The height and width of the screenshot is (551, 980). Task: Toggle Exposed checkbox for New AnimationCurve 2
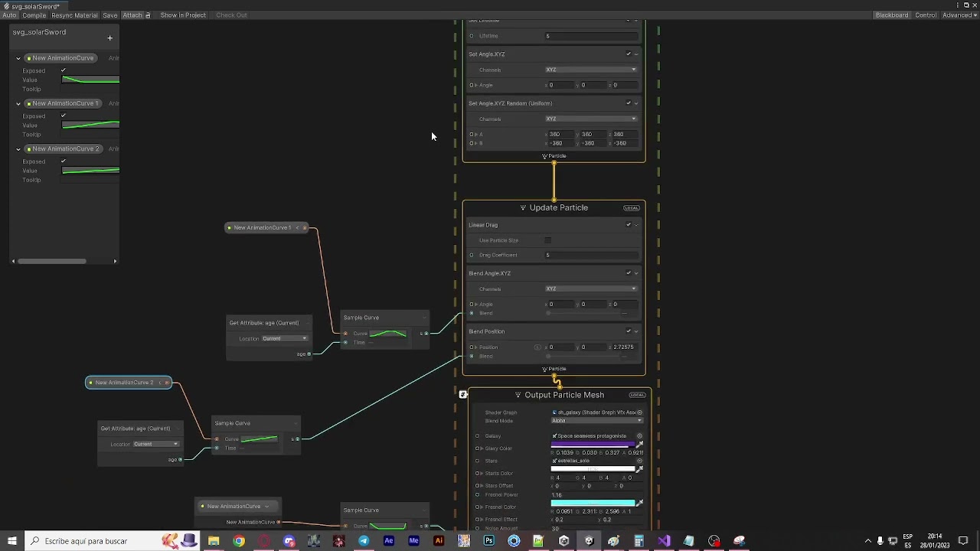point(64,161)
